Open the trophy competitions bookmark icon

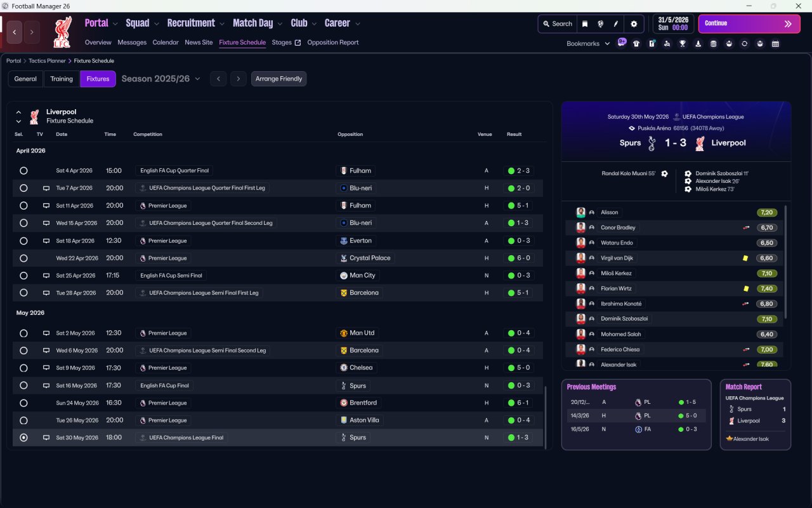(x=683, y=44)
